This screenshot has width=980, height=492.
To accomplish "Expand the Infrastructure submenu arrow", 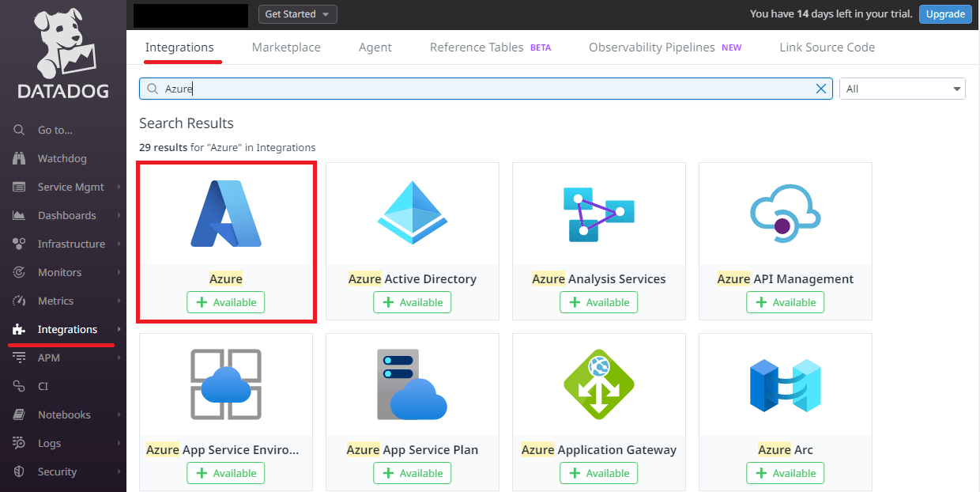I will pos(119,244).
